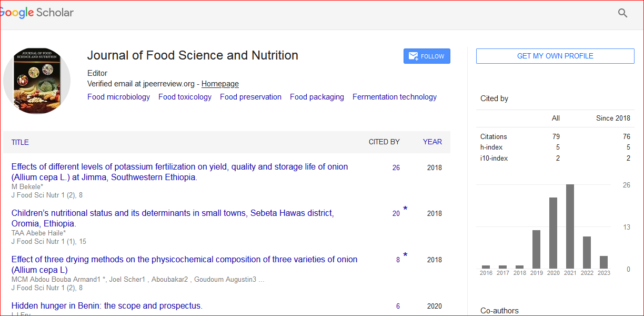Image resolution: width=644 pixels, height=316 pixels.
Task: Open the Food packaging topic
Action: (317, 97)
